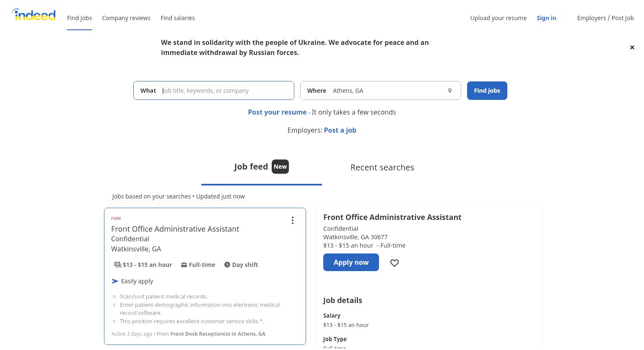Save job with the heart icon

click(395, 263)
